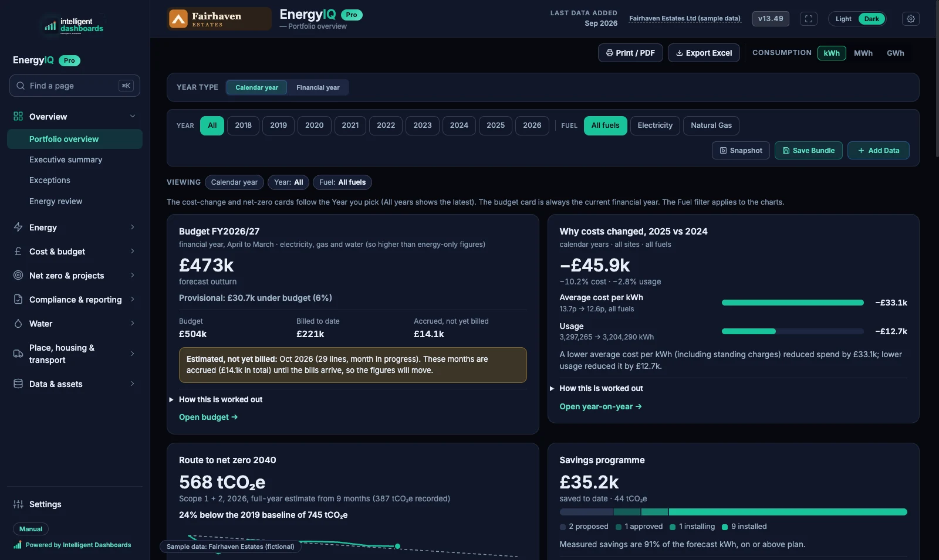Image resolution: width=939 pixels, height=560 pixels.
Task: Set consumption unit to MWh
Action: [x=863, y=53]
